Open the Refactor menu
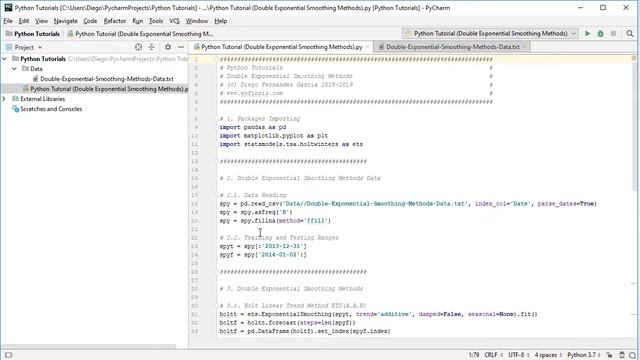Image resolution: width=640 pixels, height=360 pixels. tap(115, 21)
